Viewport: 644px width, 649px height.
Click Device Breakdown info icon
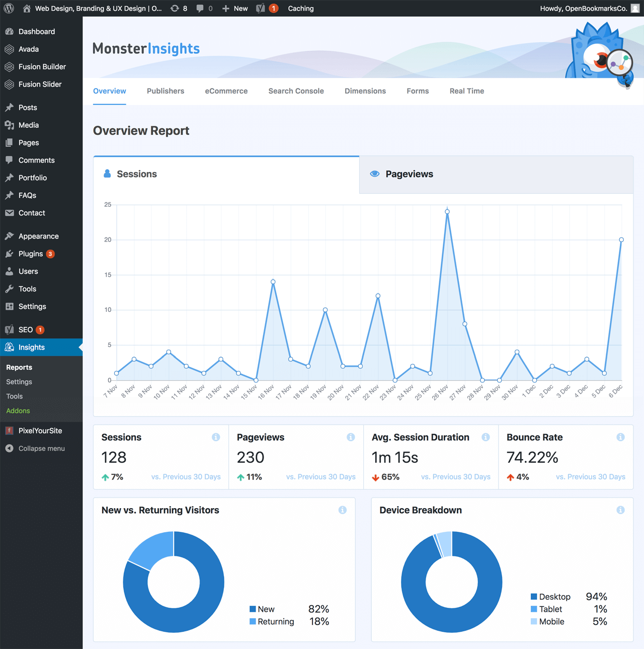620,510
